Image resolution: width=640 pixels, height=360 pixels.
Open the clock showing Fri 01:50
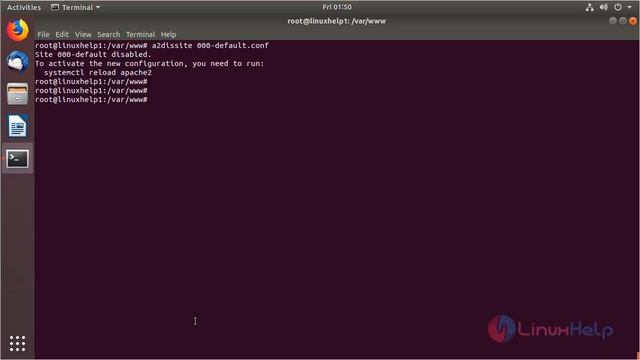(x=337, y=7)
